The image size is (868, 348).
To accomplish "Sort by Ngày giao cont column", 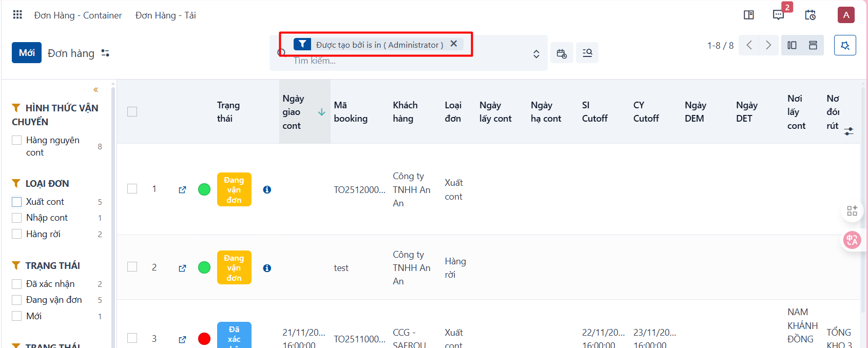I will pyautogui.click(x=304, y=112).
